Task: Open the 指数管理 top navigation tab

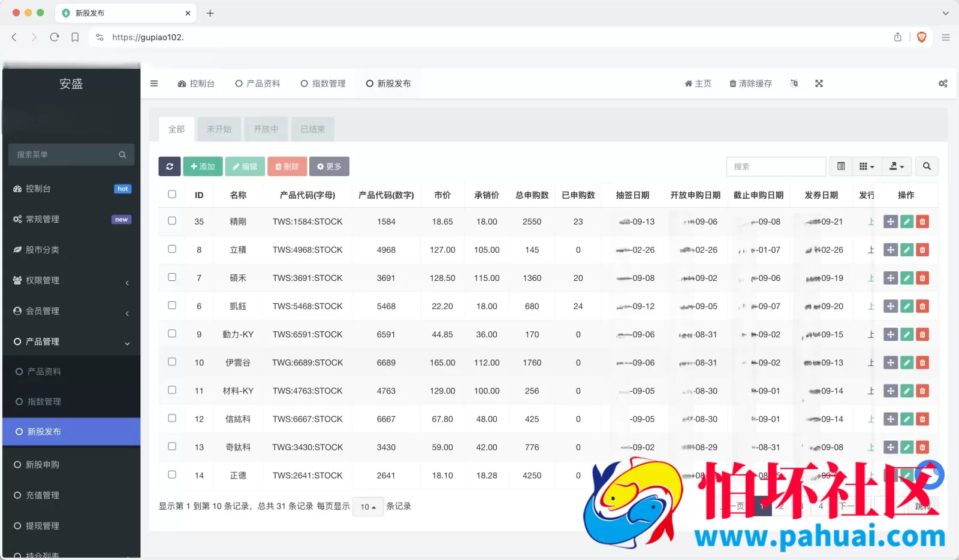Action: pos(323,84)
